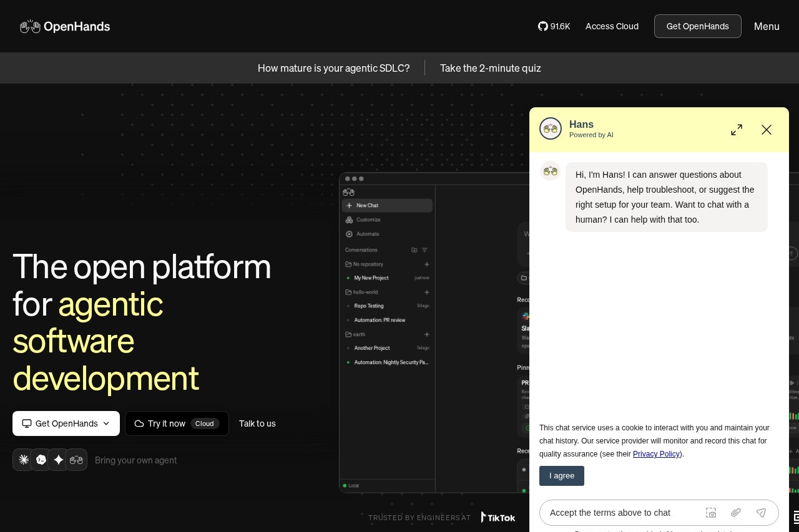Click the OpenHands logo inside app preview
799x532 pixels.
[x=348, y=192]
